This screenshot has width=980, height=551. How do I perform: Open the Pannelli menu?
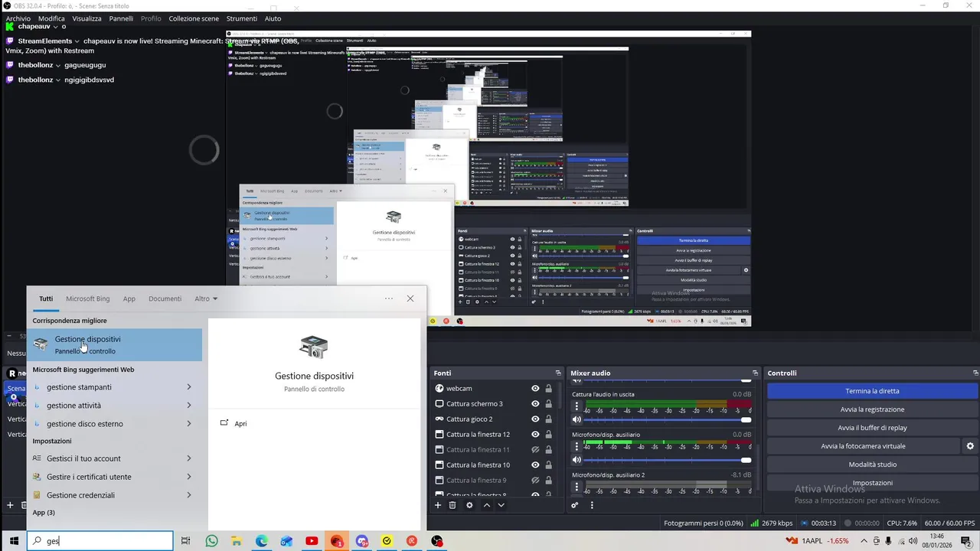pyautogui.click(x=121, y=18)
